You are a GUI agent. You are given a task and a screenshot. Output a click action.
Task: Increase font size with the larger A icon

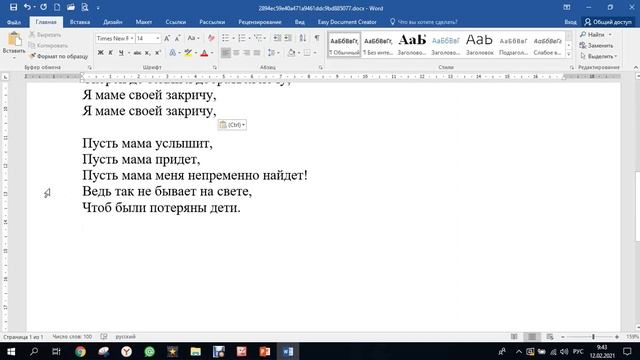pyautogui.click(x=167, y=38)
